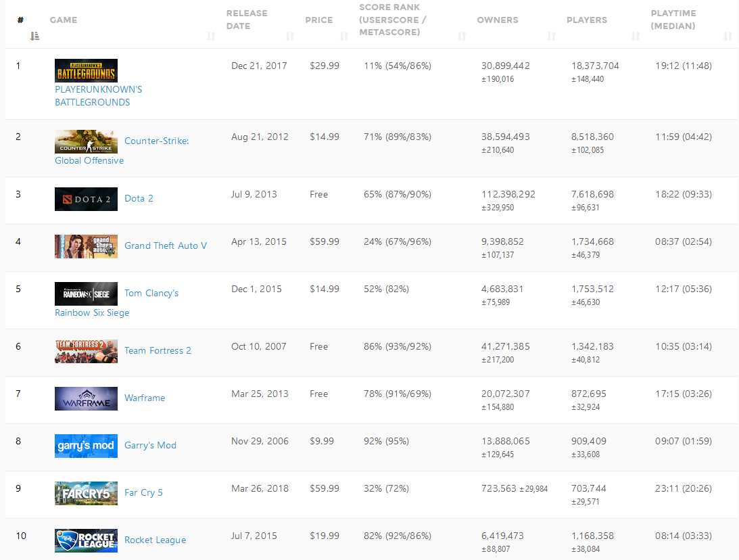This screenshot has width=739, height=560.
Task: Open Far Cry 5 banner image
Action: [x=87, y=493]
